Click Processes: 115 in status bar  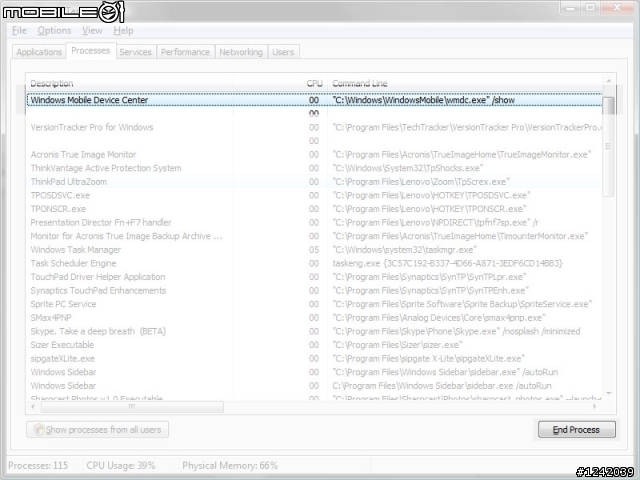point(38,466)
